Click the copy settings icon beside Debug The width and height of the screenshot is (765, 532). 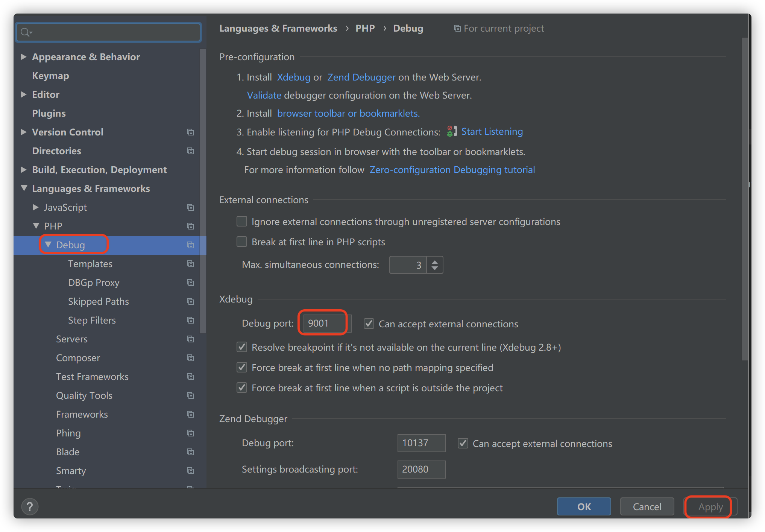190,245
